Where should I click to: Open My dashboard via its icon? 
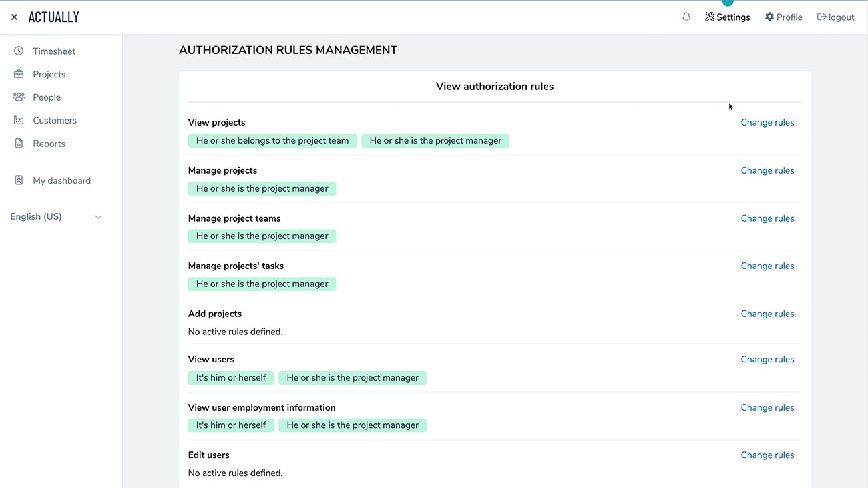[x=19, y=180]
